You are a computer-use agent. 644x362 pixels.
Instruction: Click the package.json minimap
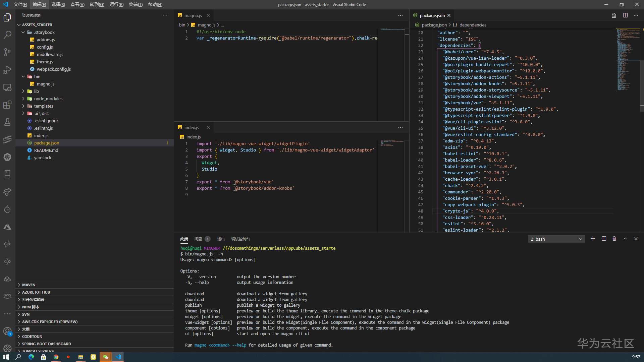(624, 60)
